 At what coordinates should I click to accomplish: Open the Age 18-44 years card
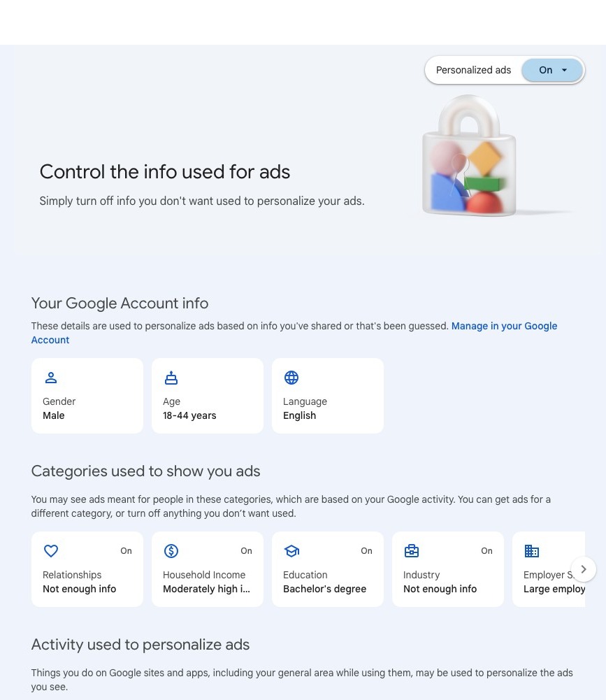pos(208,409)
